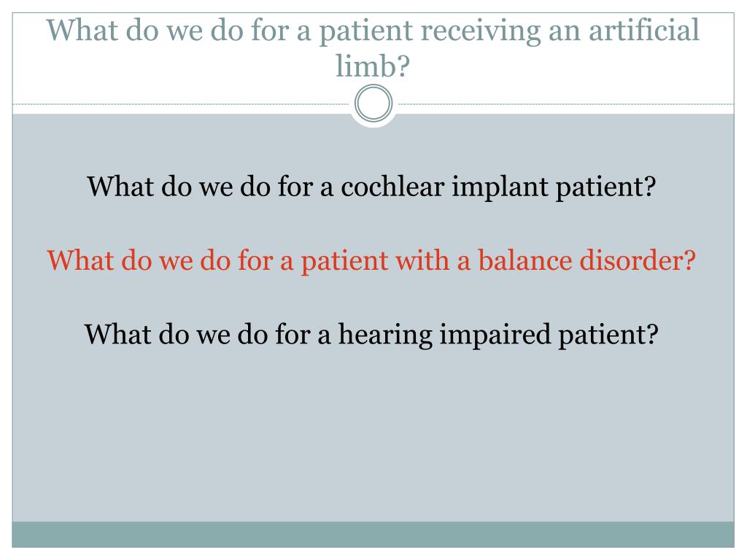
Task: Click the word "patient?" ending the hearing question
Action: click(x=608, y=335)
